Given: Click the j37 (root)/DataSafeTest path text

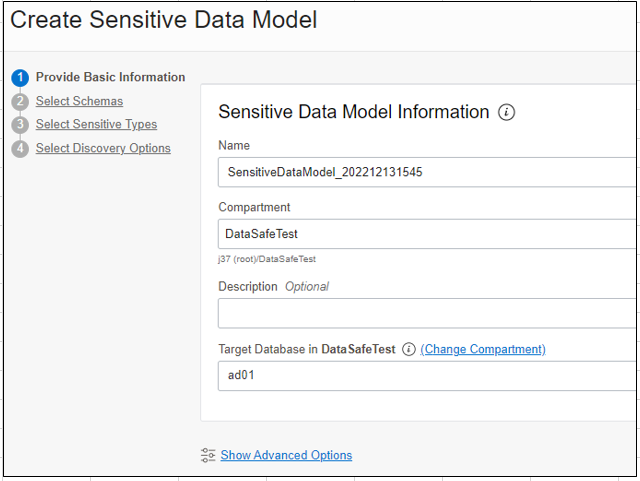Looking at the screenshot, I should [x=267, y=259].
